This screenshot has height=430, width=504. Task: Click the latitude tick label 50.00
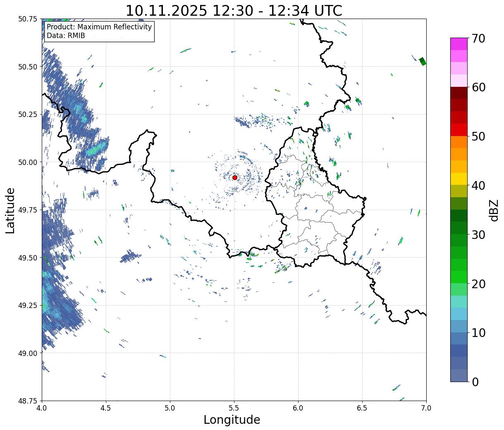[28, 162]
